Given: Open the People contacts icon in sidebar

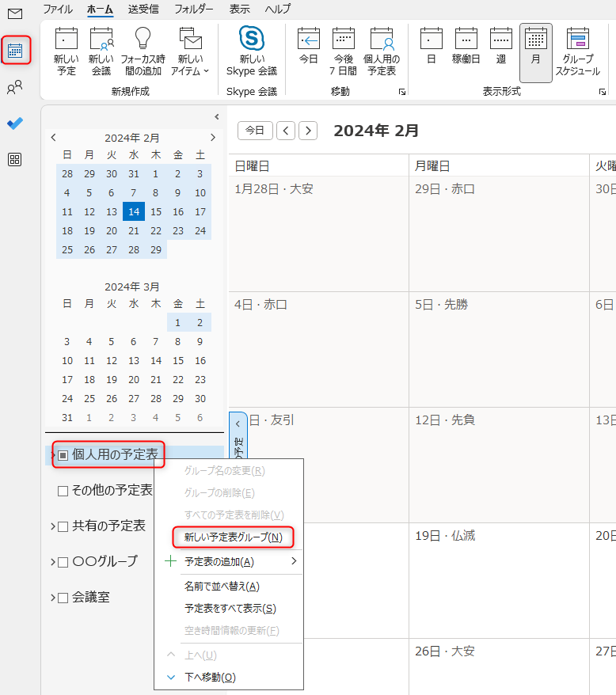Looking at the screenshot, I should pyautogui.click(x=15, y=88).
